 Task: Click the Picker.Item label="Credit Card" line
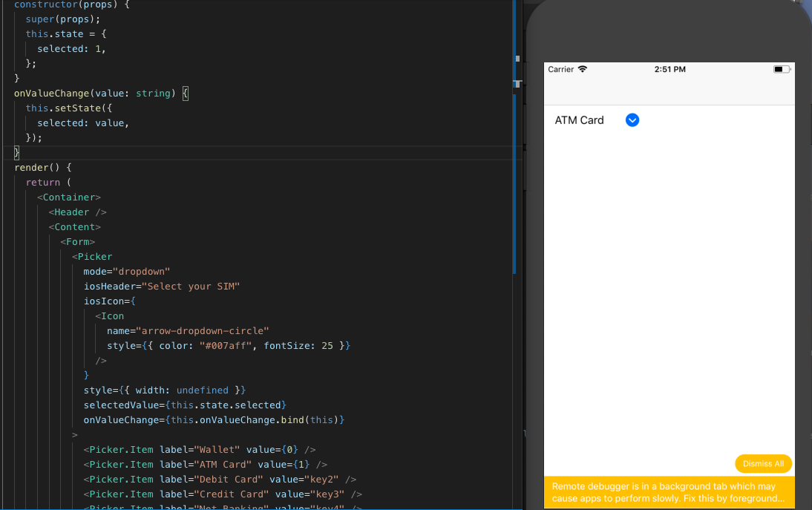[223, 494]
